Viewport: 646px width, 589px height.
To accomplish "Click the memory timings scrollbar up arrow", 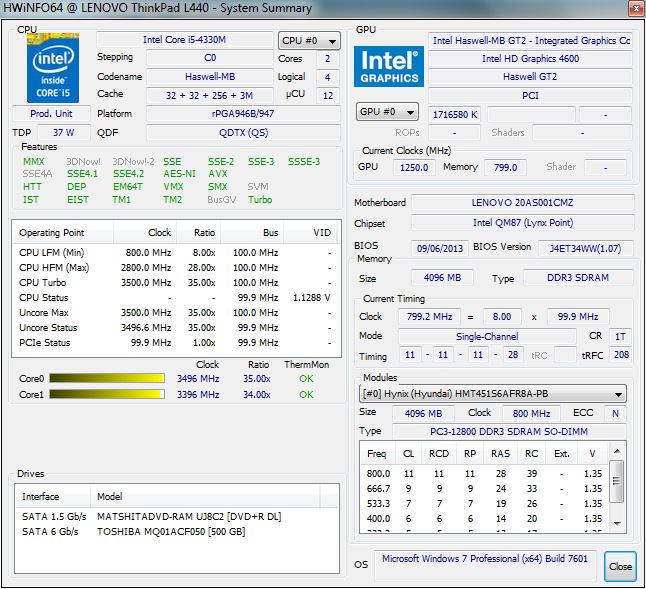I will point(617,451).
